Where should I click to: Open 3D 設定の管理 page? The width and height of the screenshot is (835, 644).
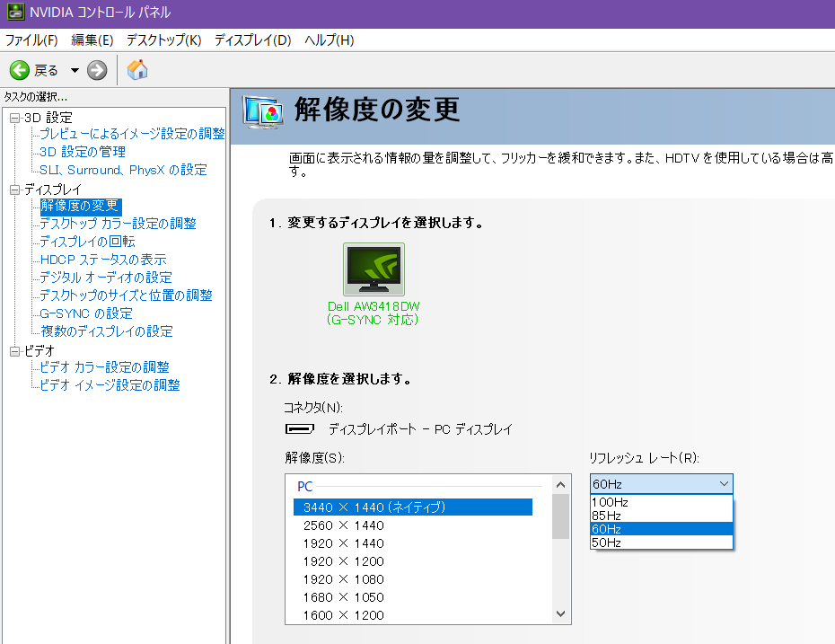(x=83, y=152)
